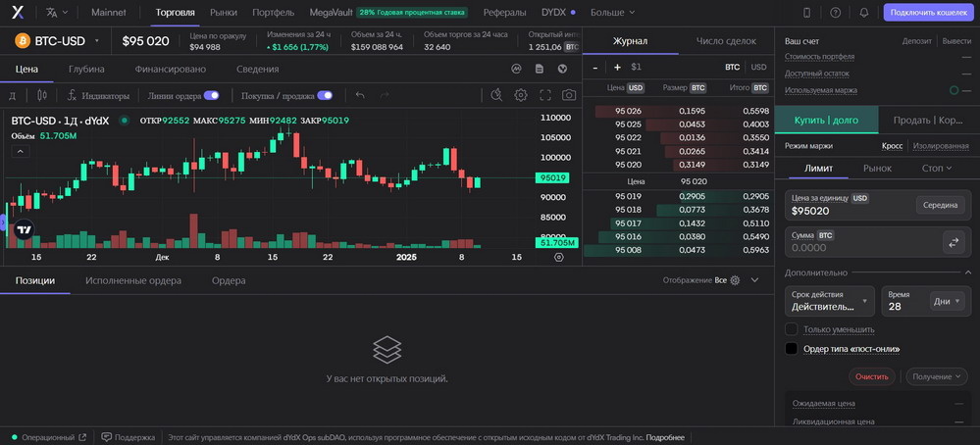Click the TradingView logo on the chart
Viewport: 980px width, 445px height.
coord(24,229)
